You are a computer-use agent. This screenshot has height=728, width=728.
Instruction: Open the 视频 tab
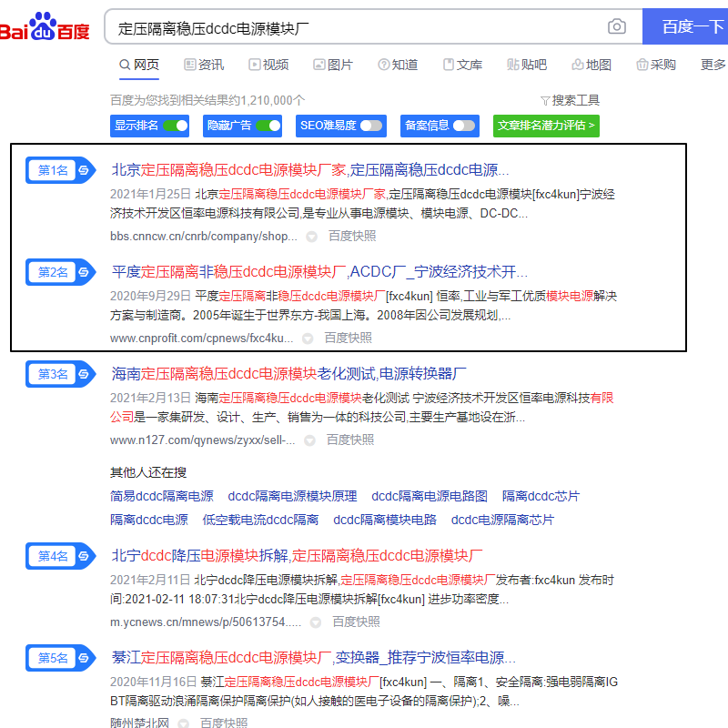[x=268, y=65]
